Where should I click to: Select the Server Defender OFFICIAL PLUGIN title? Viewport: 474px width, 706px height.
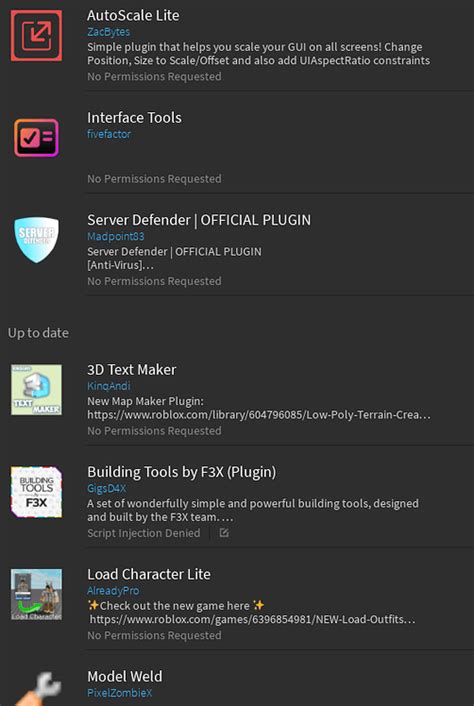[199, 220]
